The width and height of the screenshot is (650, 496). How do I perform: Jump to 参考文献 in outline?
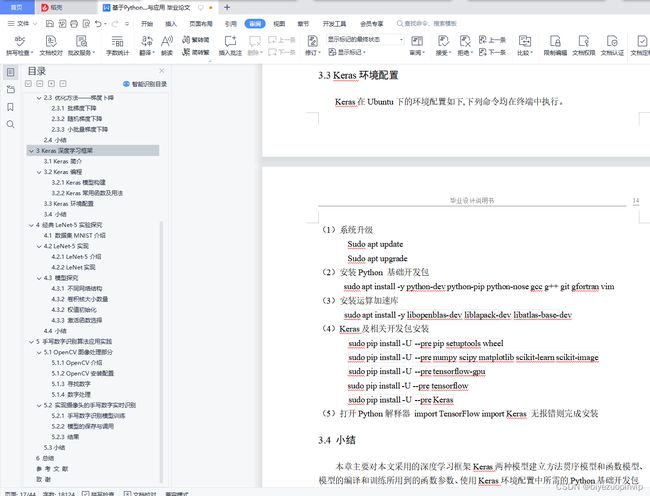pos(52,469)
